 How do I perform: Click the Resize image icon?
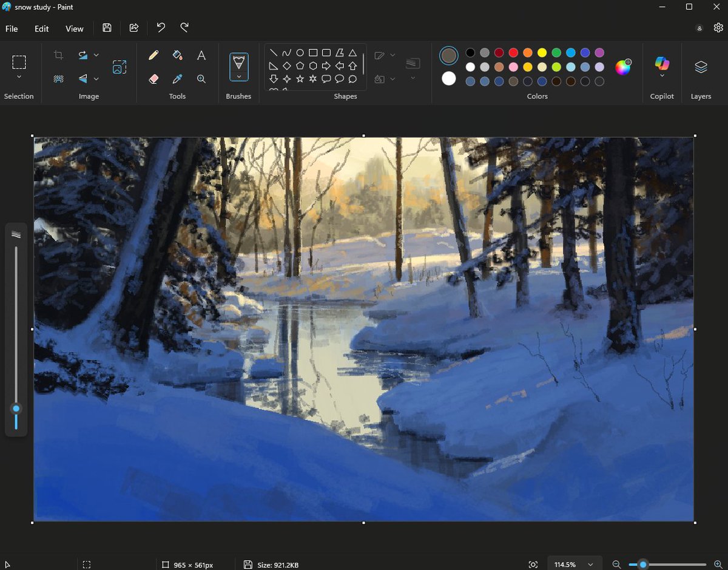coord(120,67)
